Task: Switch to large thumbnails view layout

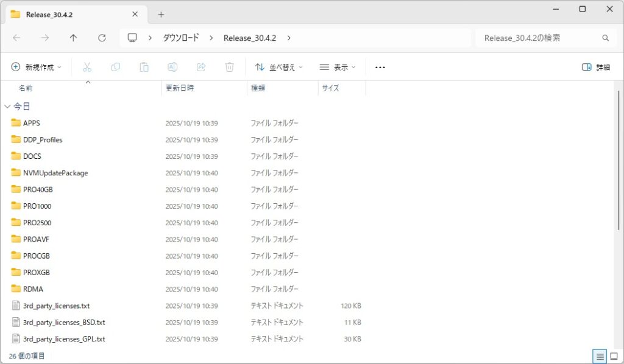Action: coord(614,356)
